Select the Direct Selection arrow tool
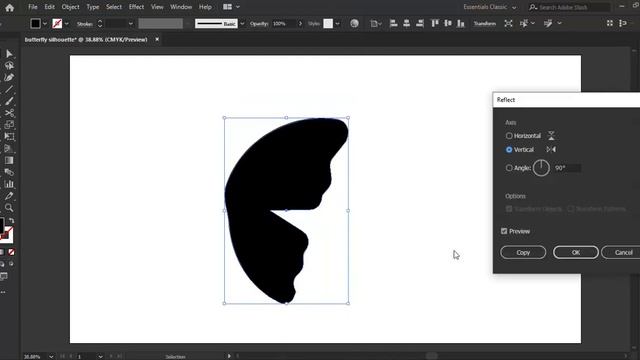 (x=9, y=53)
